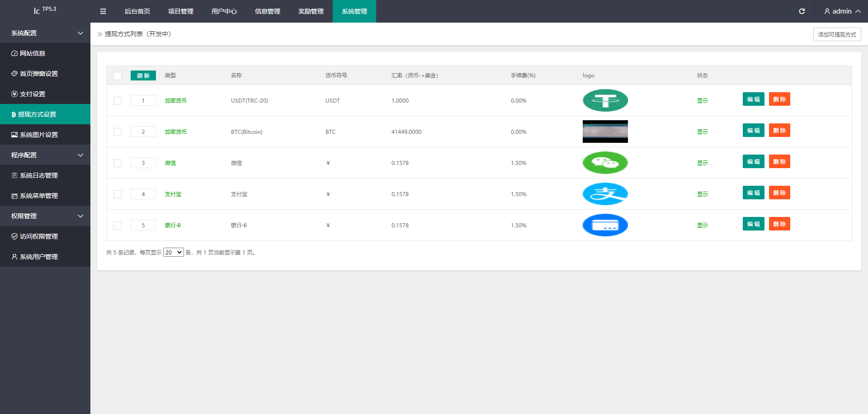
Task: Open the 项目管理 top menu
Action: [181, 11]
